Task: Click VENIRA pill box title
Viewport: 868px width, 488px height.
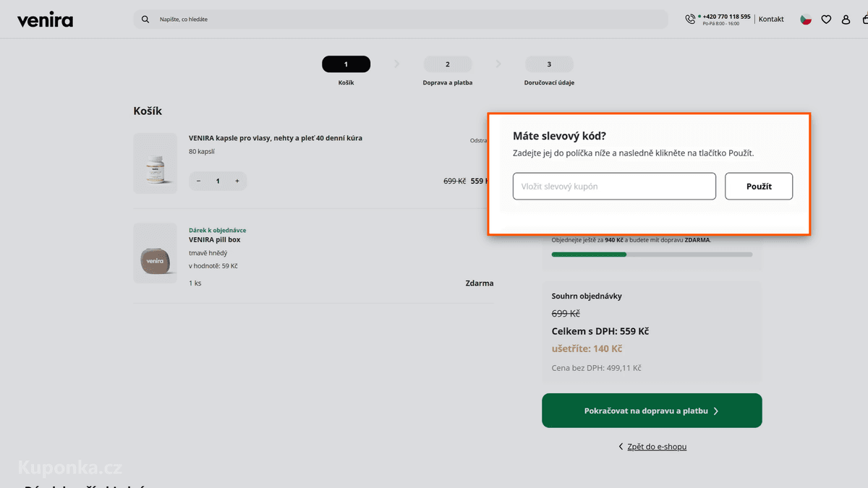Action: [215, 239]
